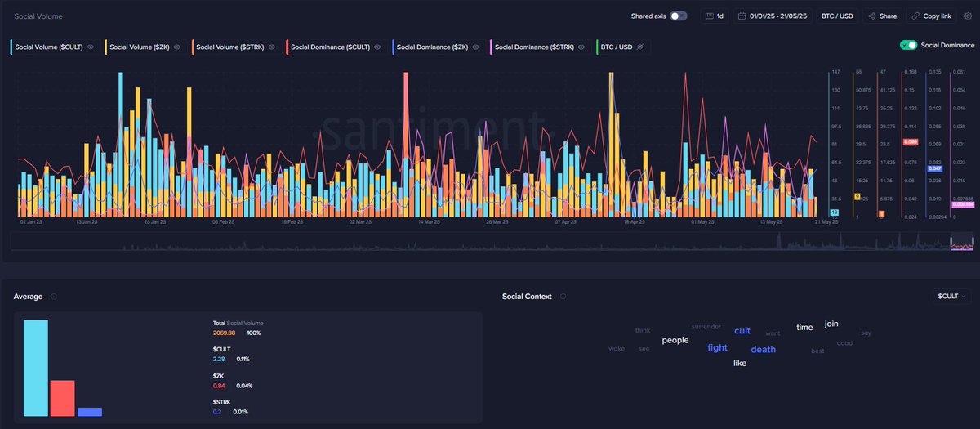Image resolution: width=980 pixels, height=429 pixels.
Task: Click the Copy link button
Action: point(930,16)
